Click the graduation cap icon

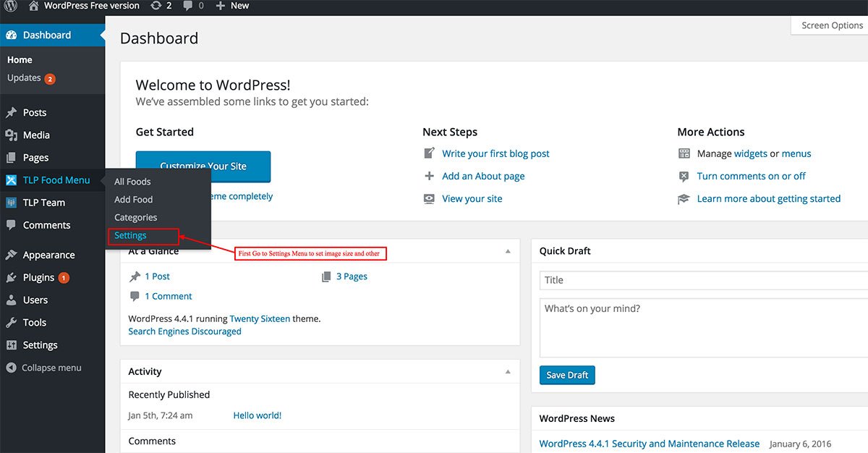(684, 198)
